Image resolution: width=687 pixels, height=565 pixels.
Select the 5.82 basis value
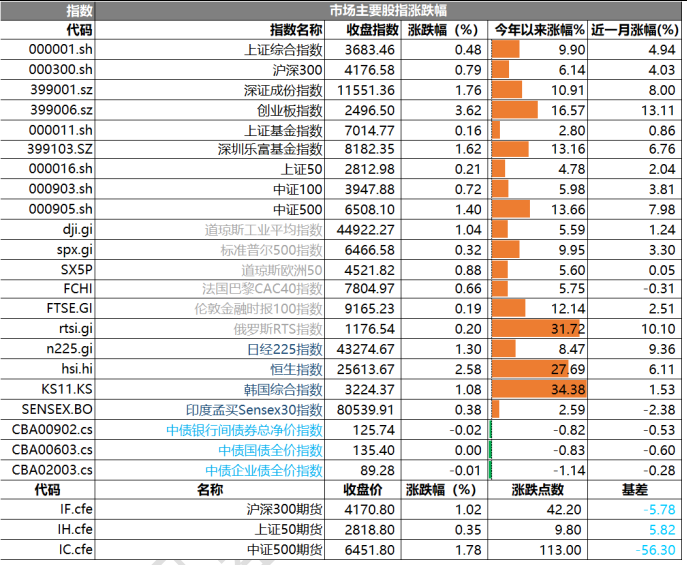[x=662, y=530]
